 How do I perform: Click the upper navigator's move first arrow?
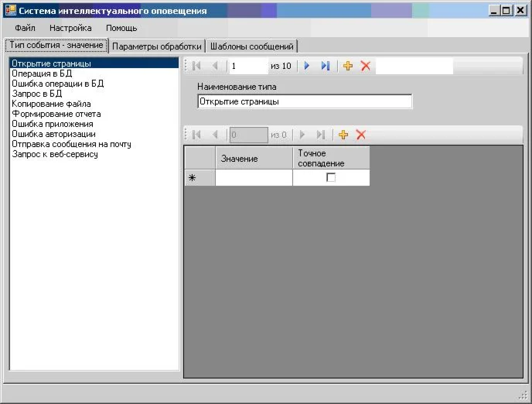196,66
